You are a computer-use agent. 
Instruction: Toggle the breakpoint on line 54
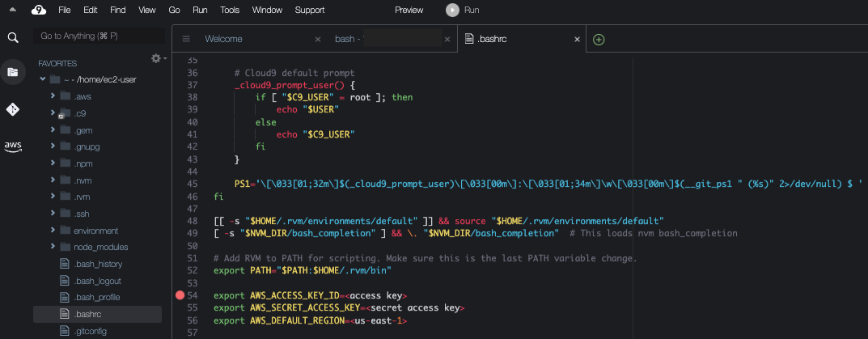pyautogui.click(x=180, y=295)
